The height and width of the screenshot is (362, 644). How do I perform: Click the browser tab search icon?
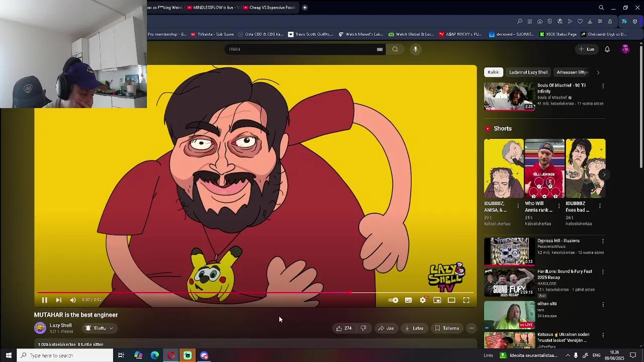pos(601,8)
